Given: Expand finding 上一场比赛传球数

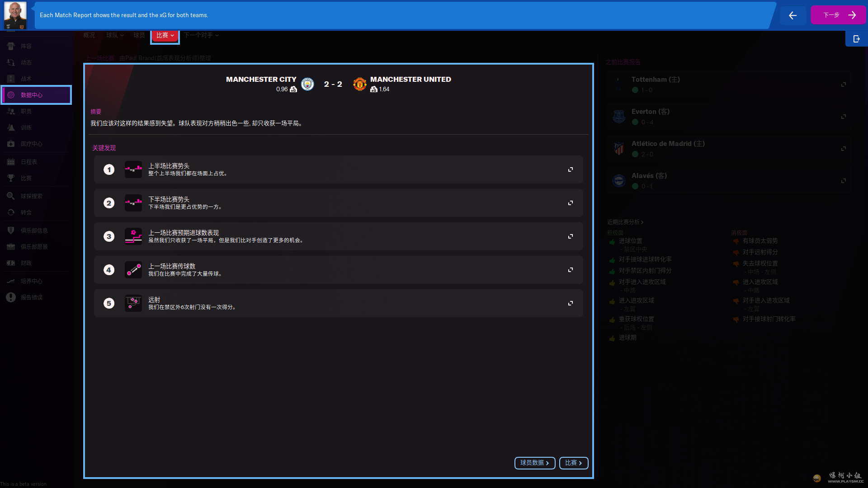Looking at the screenshot, I should tap(571, 270).
